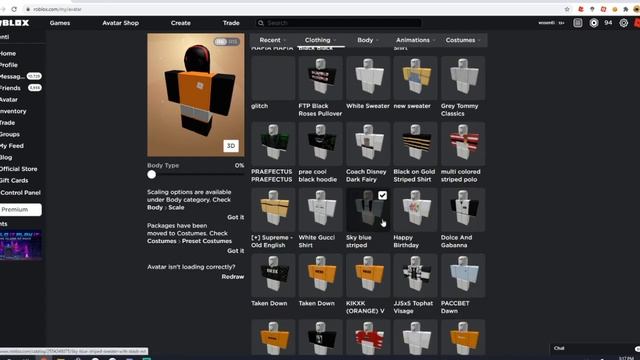
Task: Select the Grey Tommy Classics item
Action: [463, 78]
